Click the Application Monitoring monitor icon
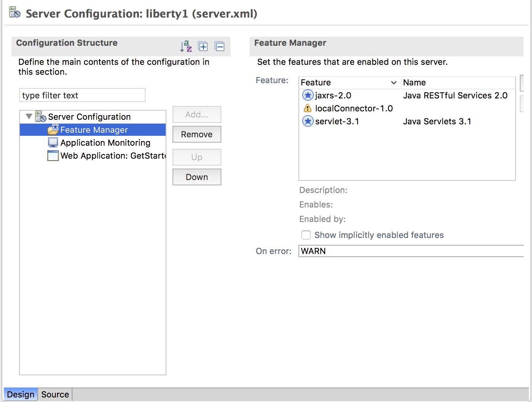This screenshot has width=532, height=402. (x=53, y=143)
